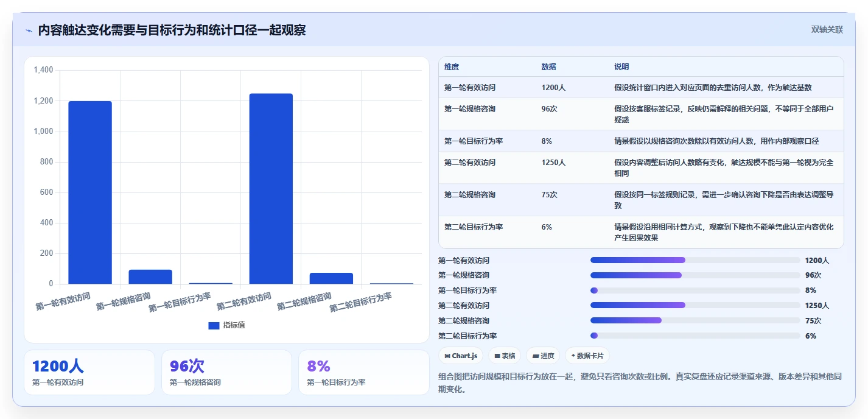Screen dimensions: 868x419
Task: Click the 第一轮有效访问 label on the chart x-axis
Action: (63, 301)
